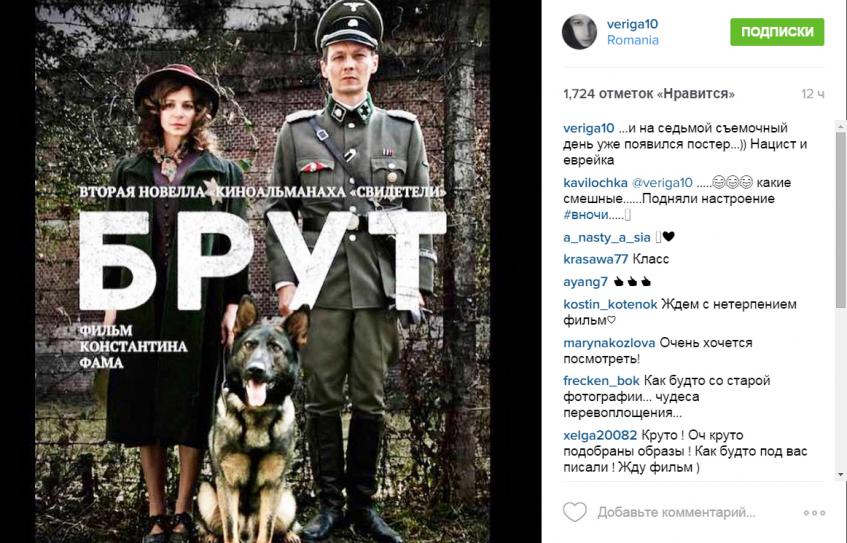Click the heart like icon
The height and width of the screenshot is (543, 847).
click(x=574, y=512)
